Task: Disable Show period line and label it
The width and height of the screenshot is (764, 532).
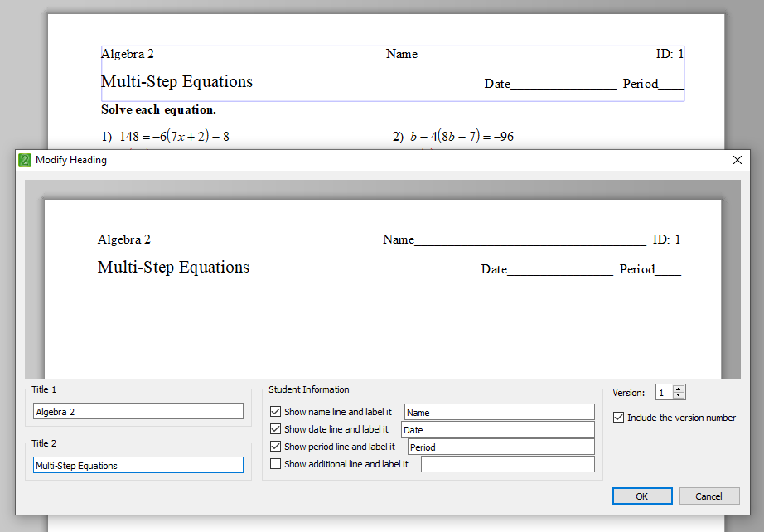Action: click(276, 447)
